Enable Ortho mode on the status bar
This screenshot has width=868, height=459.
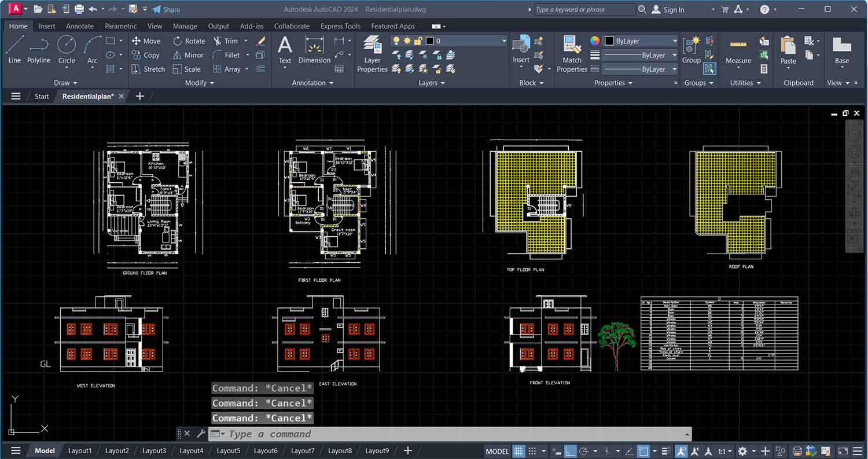click(x=570, y=451)
